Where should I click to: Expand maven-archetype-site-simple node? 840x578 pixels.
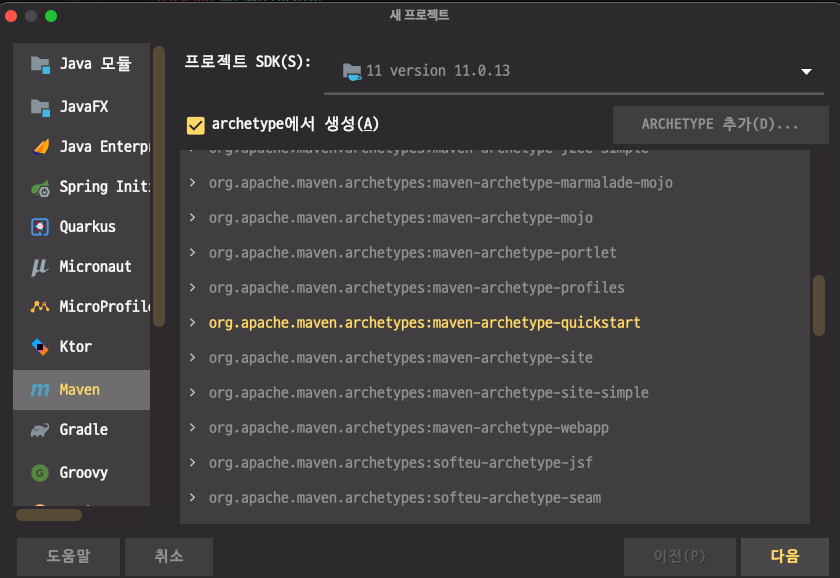pos(192,393)
